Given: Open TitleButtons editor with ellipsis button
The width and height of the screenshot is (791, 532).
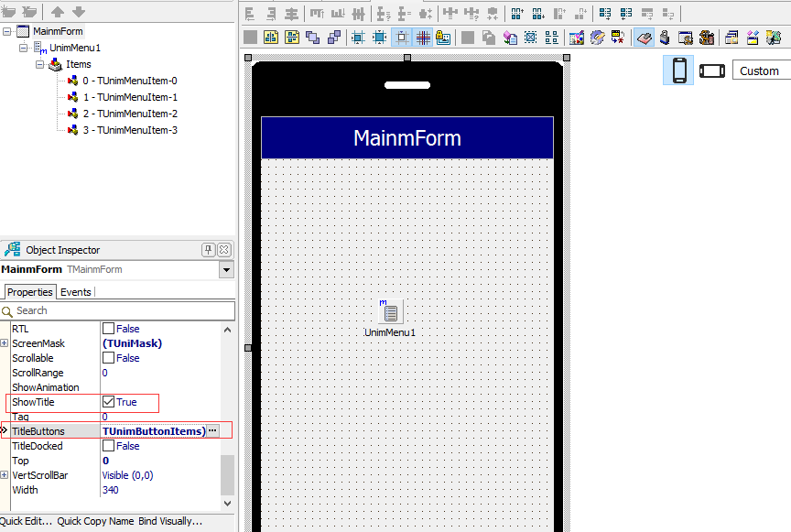Looking at the screenshot, I should pyautogui.click(x=213, y=430).
